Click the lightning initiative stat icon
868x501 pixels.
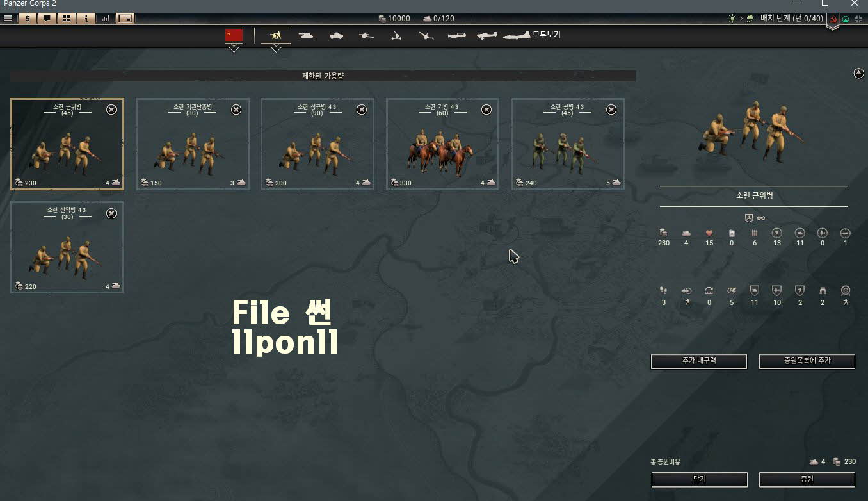[732, 291]
